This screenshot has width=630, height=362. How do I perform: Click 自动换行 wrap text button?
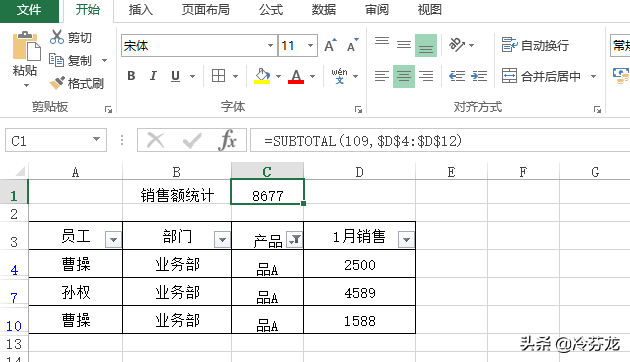click(535, 45)
